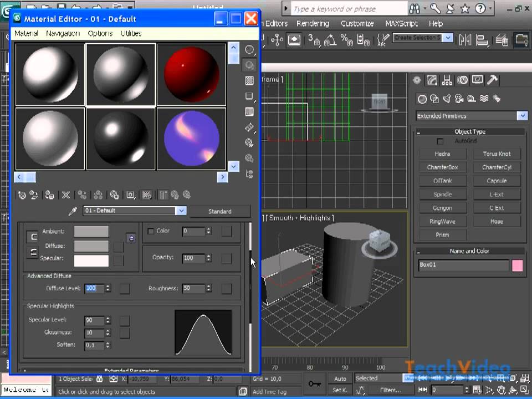Open the Hierarchy panel tab icon

click(x=447, y=80)
